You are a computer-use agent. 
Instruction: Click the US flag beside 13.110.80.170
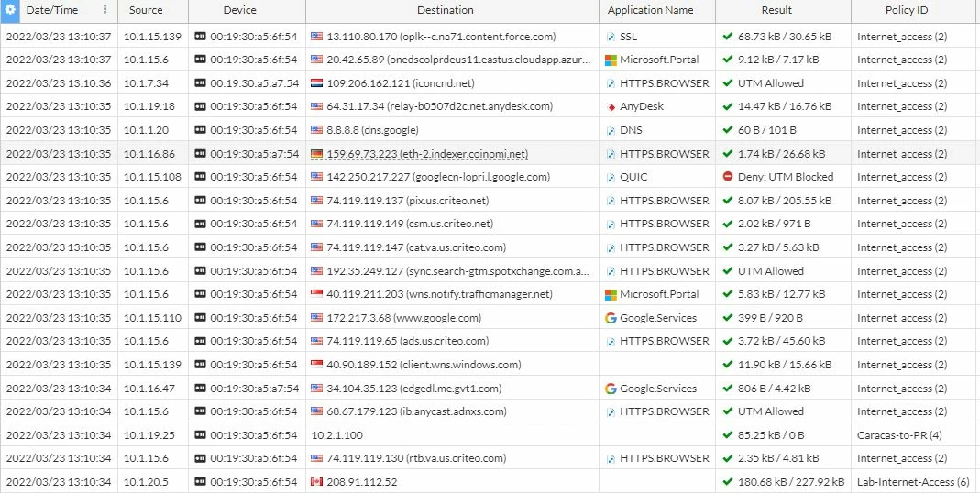[317, 37]
